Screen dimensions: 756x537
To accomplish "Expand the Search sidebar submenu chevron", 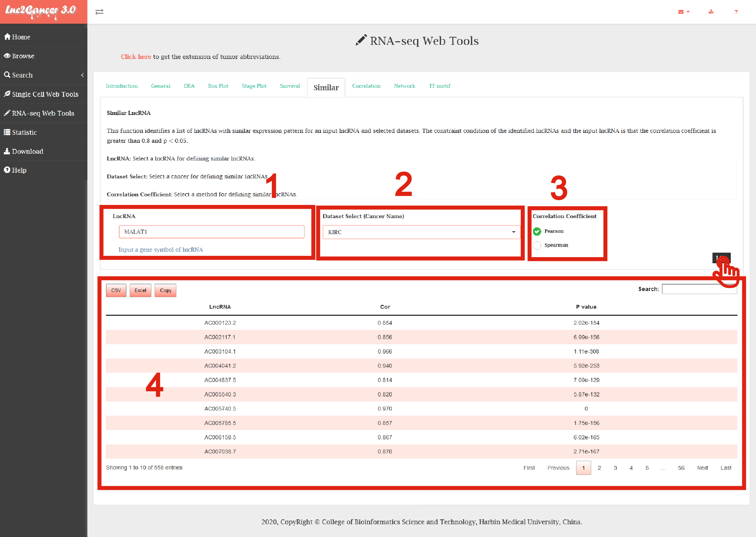I will 82,75.
